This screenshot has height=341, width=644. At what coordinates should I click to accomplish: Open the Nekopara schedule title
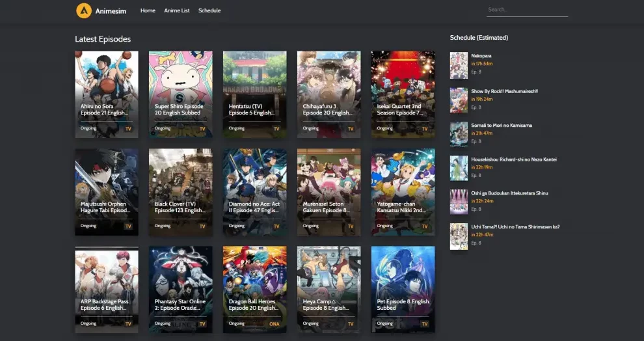(481, 56)
